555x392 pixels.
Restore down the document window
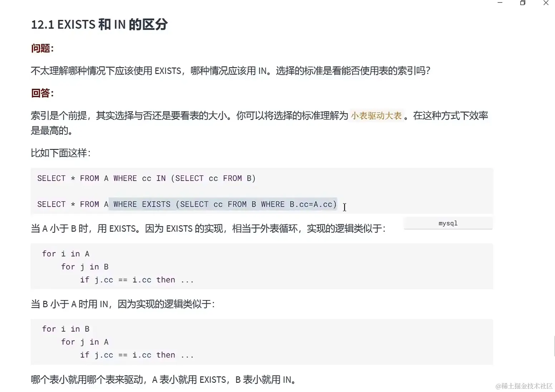(x=523, y=3)
